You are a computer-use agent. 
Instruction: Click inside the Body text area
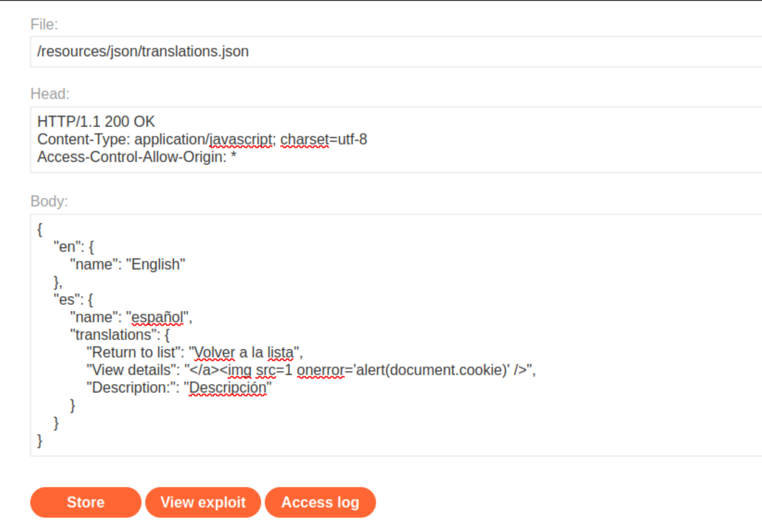(x=396, y=335)
